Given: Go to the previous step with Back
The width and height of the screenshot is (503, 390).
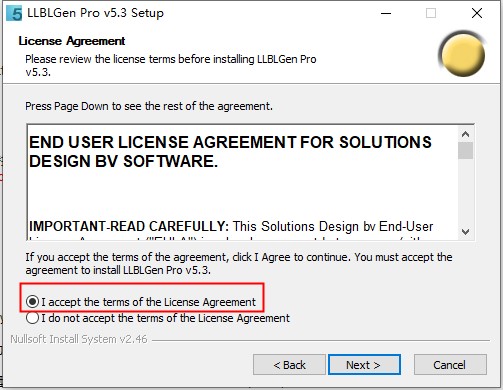Looking at the screenshot, I should (289, 365).
